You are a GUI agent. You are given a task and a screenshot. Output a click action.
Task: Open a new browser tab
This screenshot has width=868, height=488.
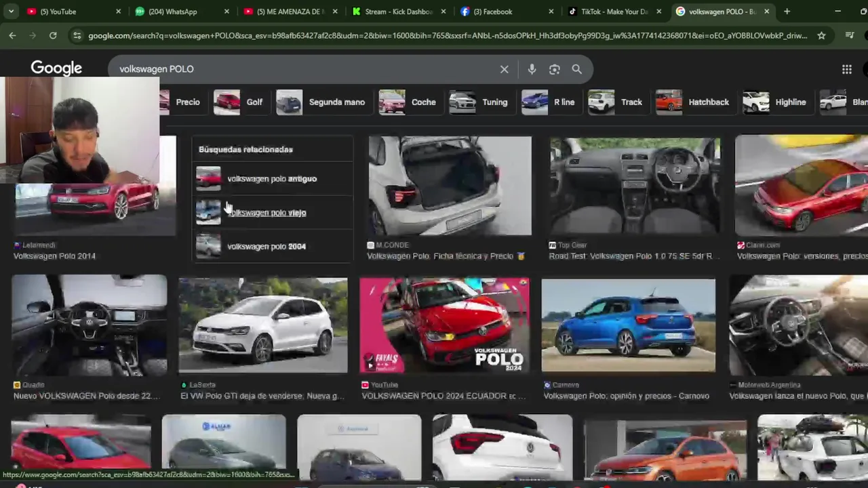[787, 12]
